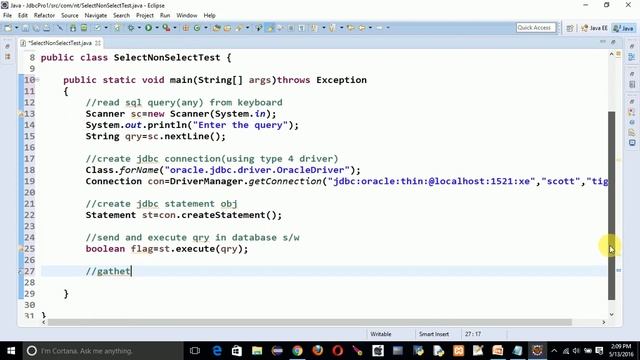Screen dimensions: 640x360
Task: Open the Window menu
Action: 187,16
